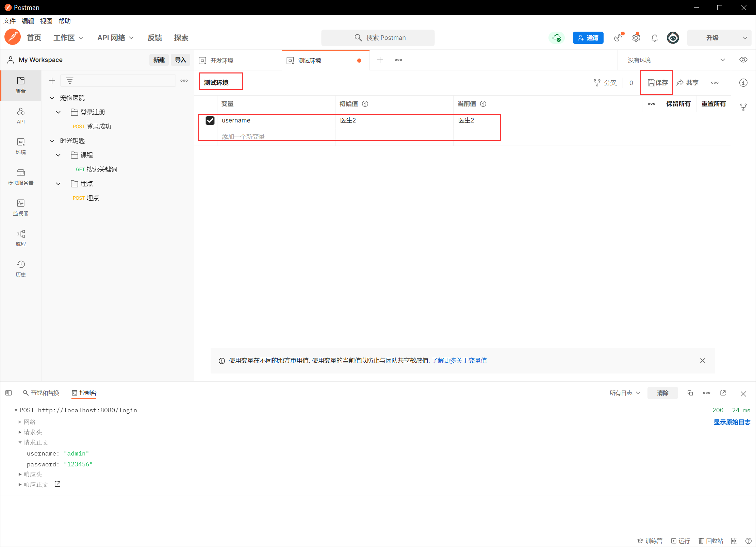Click the 搜索 Postman search field

(378, 38)
